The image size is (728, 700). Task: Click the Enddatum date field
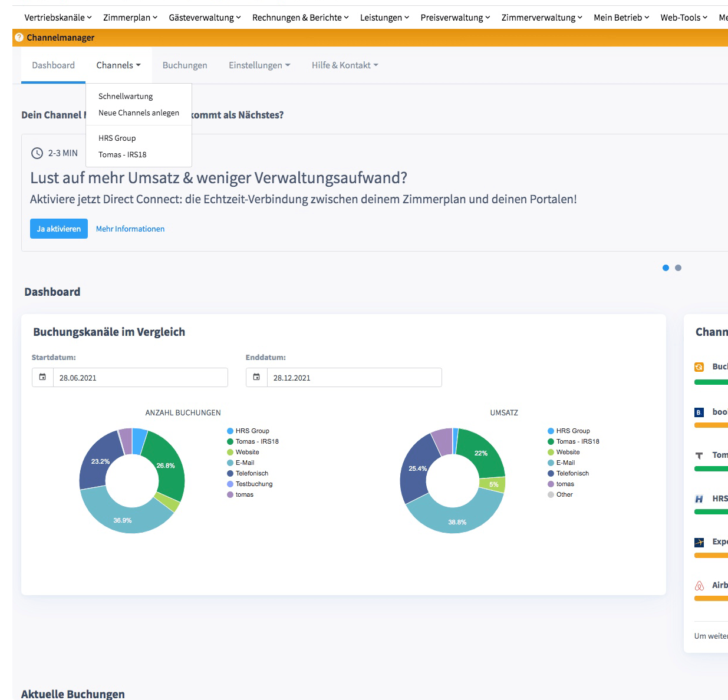(354, 378)
